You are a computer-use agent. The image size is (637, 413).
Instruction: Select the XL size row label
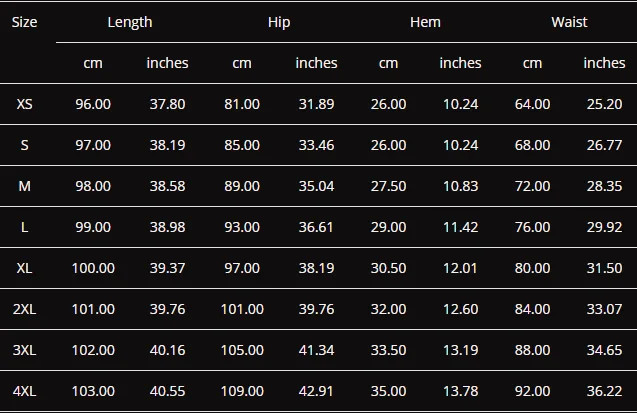point(24,268)
